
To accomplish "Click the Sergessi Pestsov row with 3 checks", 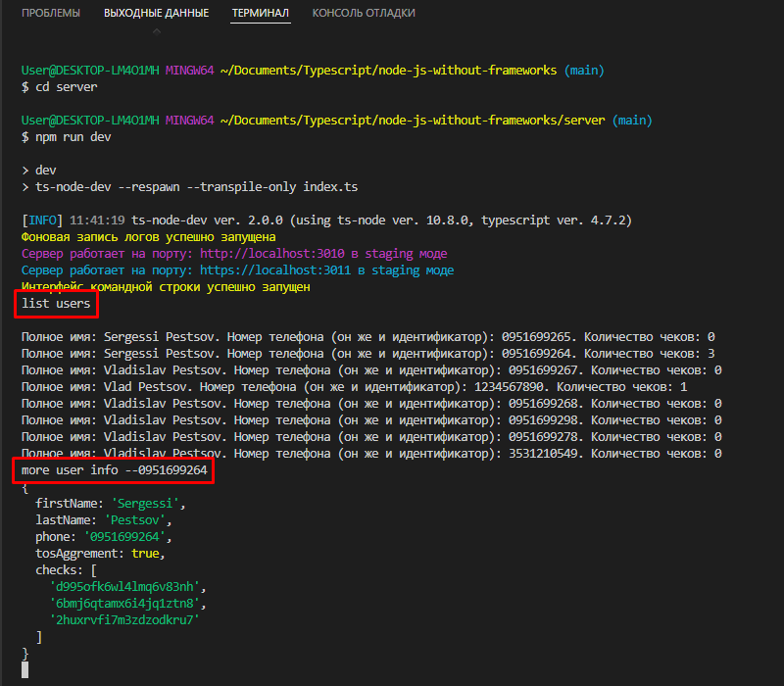I will pos(368,354).
